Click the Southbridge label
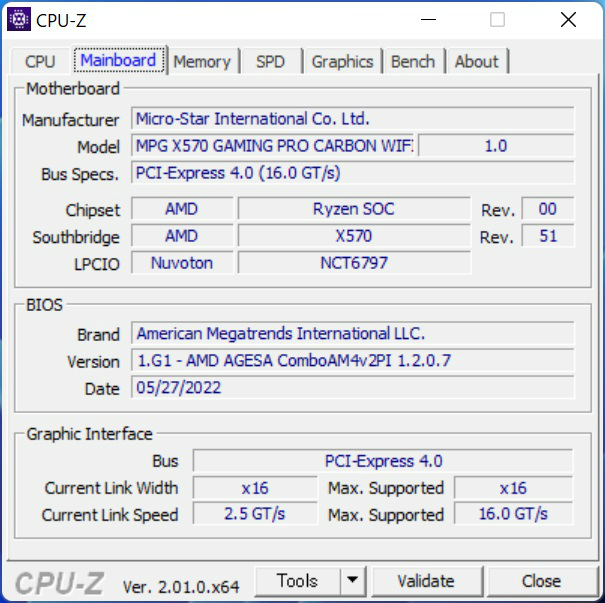Image resolution: width=605 pixels, height=603 pixels. 76,237
